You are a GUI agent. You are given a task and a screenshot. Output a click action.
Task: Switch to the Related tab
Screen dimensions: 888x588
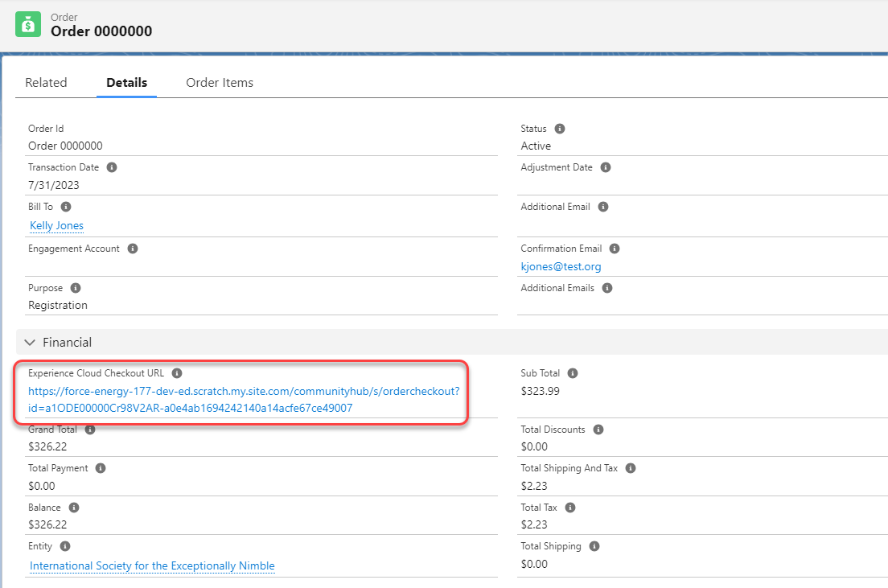46,83
